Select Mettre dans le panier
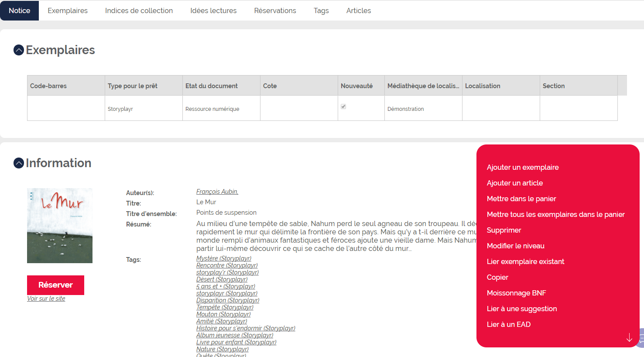644x357 pixels. click(521, 199)
